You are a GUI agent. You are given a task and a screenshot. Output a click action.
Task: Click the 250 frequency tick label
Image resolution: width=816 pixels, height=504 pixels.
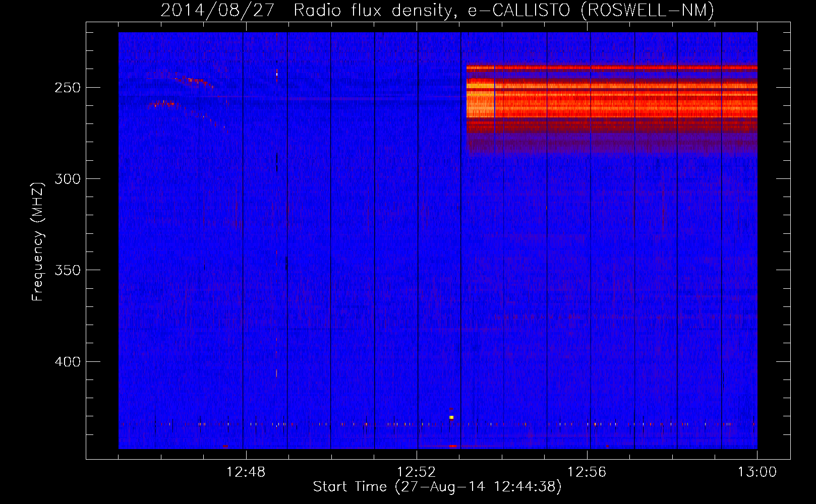68,88
